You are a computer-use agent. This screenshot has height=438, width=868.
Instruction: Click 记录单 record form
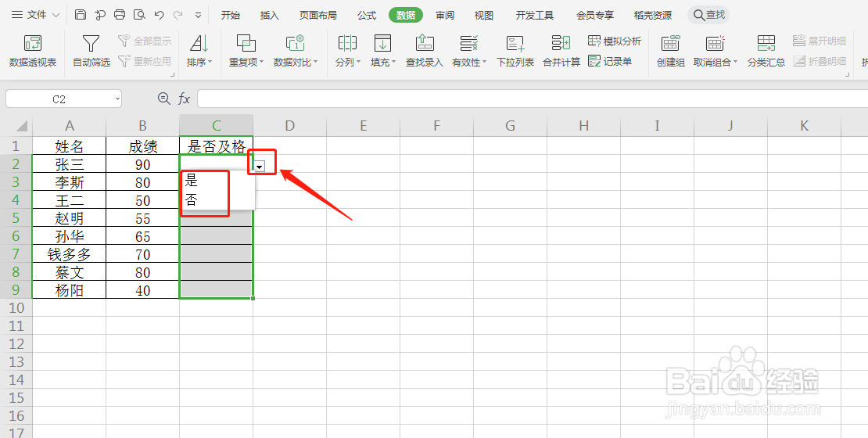(x=610, y=62)
